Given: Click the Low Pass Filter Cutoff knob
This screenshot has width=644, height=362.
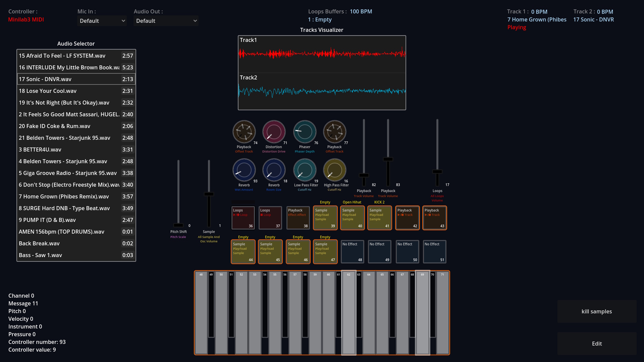Looking at the screenshot, I should [x=305, y=170].
